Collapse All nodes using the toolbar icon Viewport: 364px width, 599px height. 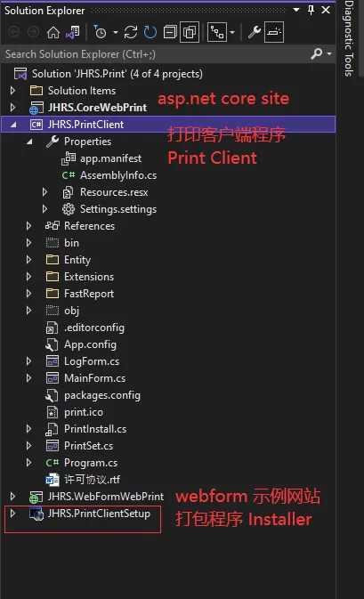point(170,32)
